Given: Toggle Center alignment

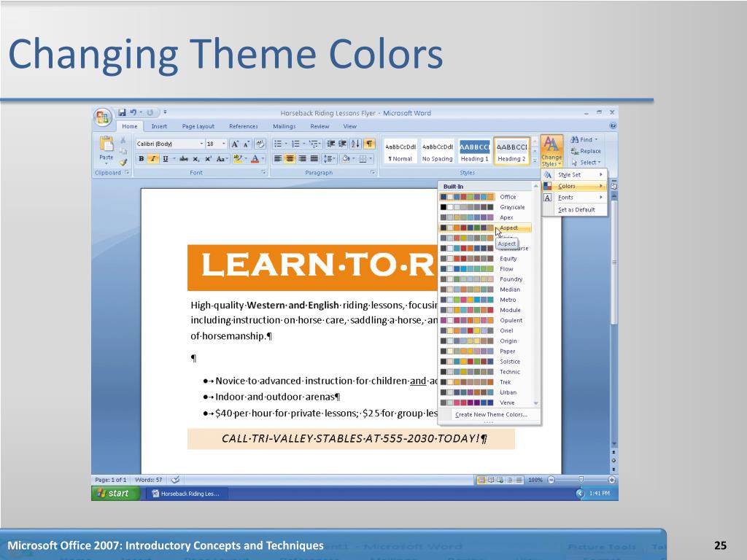Looking at the screenshot, I should pos(290,159).
